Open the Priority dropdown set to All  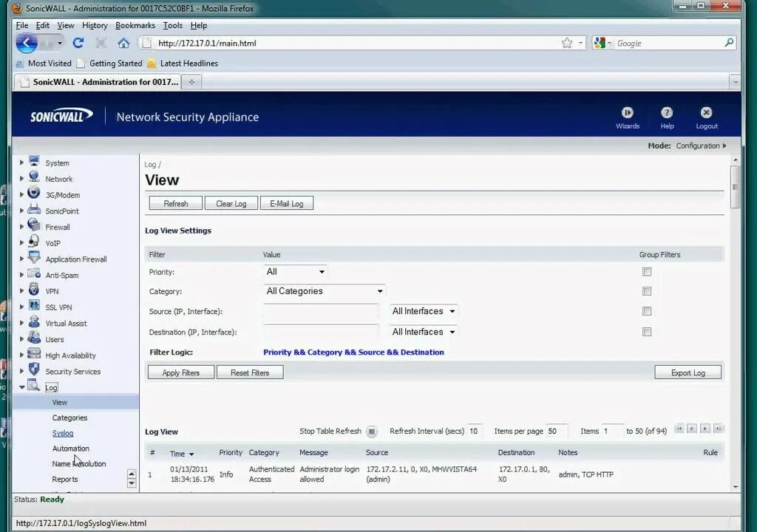point(295,272)
